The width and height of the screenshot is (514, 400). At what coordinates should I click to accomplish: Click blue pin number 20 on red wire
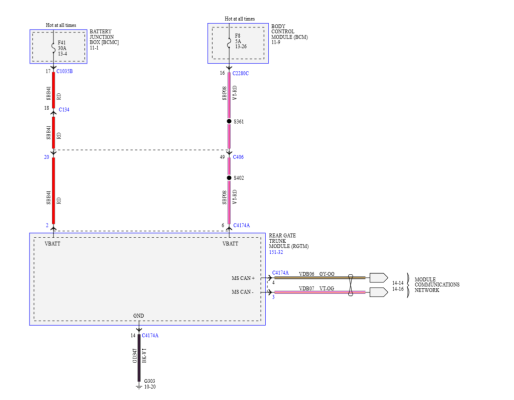tap(47, 157)
